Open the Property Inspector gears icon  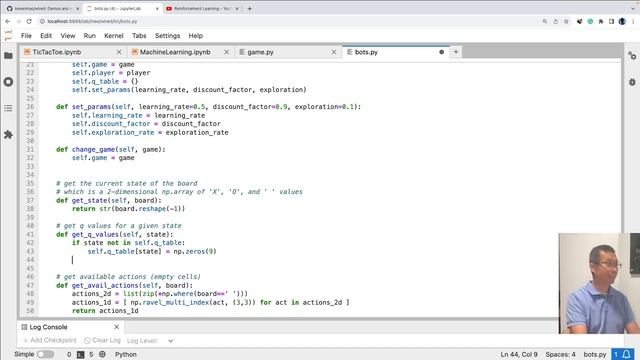tap(632, 56)
